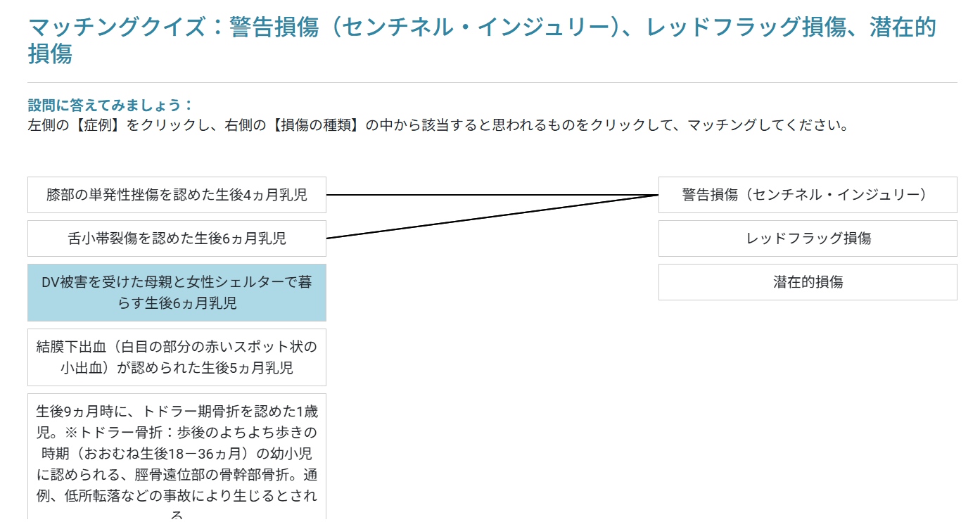Viewport: 980px width, 522px height.
Task: Choose the 潜在的損傷 option
Action: pos(808,282)
